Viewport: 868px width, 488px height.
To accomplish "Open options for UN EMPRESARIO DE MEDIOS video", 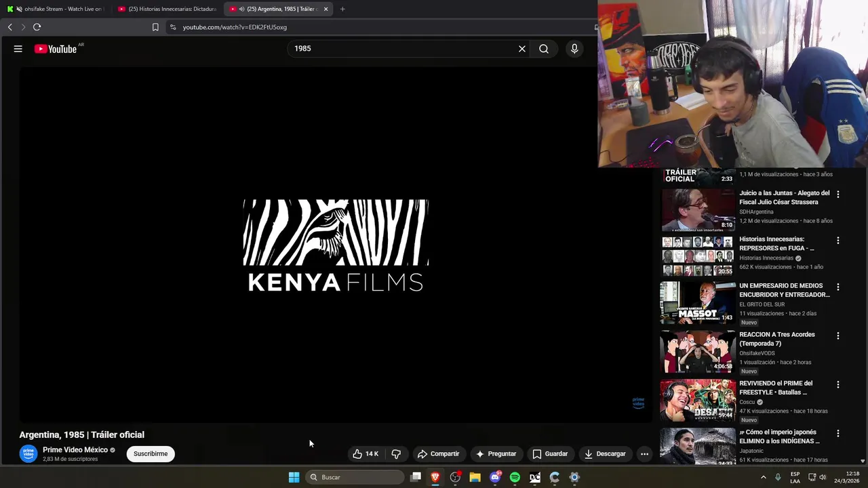I will pos(838,287).
